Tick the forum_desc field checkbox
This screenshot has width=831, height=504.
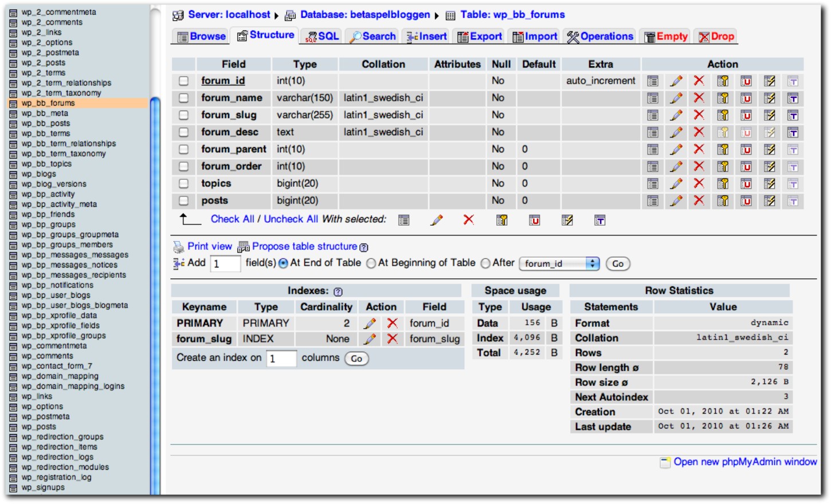pyautogui.click(x=183, y=132)
